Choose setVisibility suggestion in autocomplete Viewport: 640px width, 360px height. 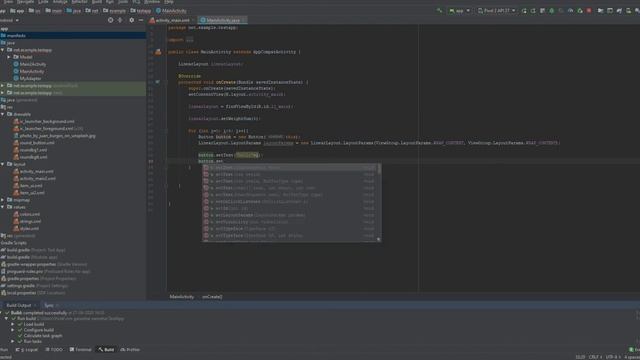pos(289,222)
